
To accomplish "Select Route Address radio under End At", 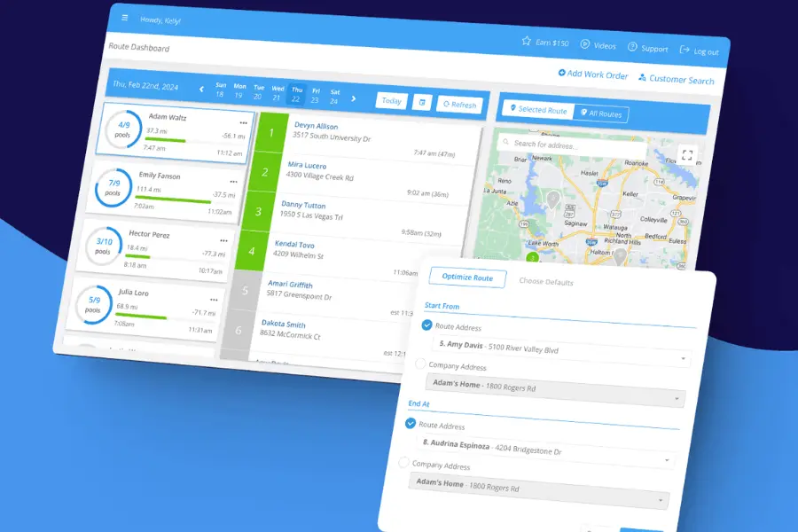I will pyautogui.click(x=411, y=423).
